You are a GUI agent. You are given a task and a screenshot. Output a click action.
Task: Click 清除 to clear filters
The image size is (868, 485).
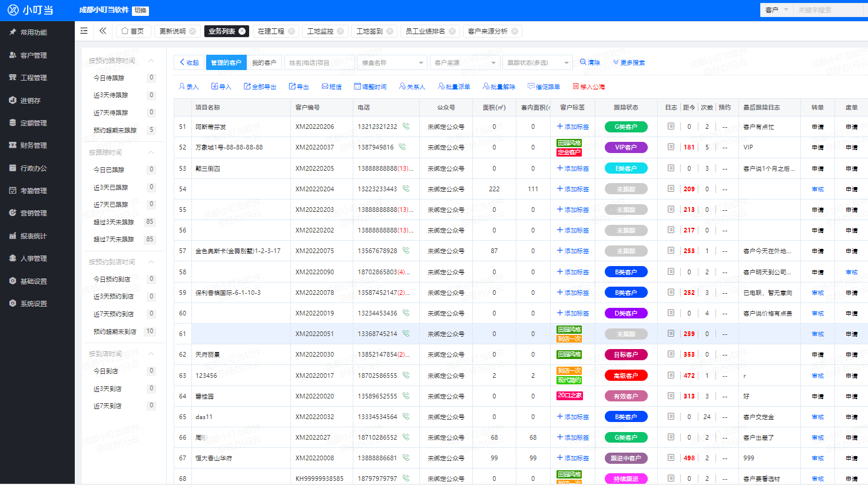pos(590,62)
